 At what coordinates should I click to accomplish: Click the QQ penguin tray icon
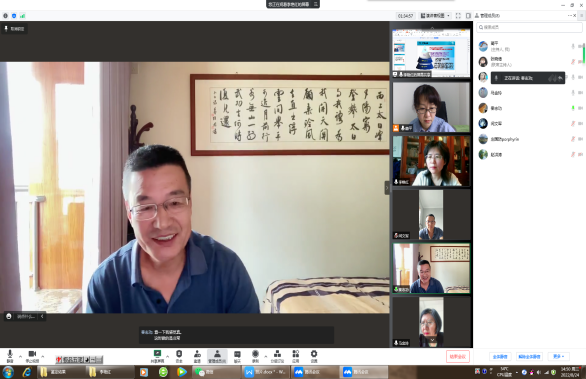(531, 372)
